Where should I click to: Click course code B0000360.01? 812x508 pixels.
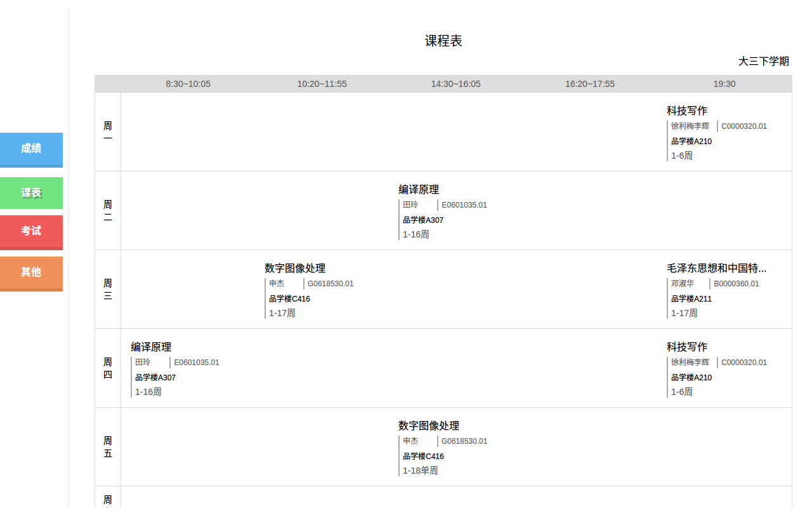coord(737,283)
